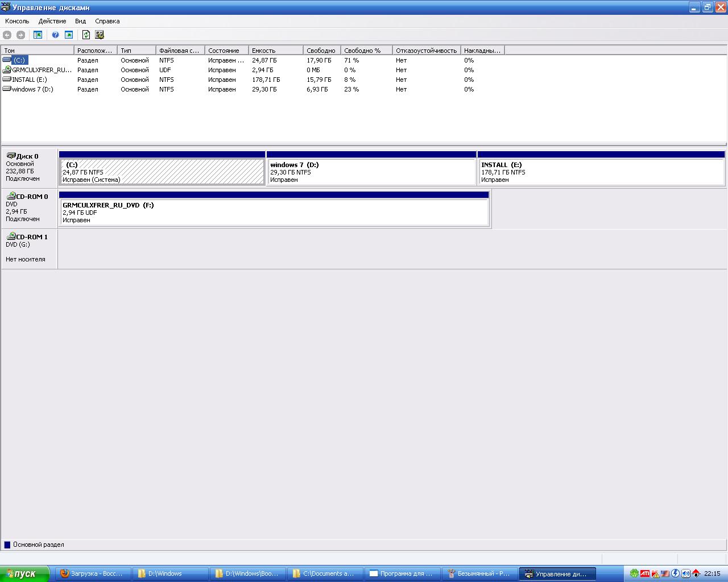This screenshot has height=582, width=728.
Task: Sort by the Отказоустойчивость column header
Action: click(x=427, y=51)
